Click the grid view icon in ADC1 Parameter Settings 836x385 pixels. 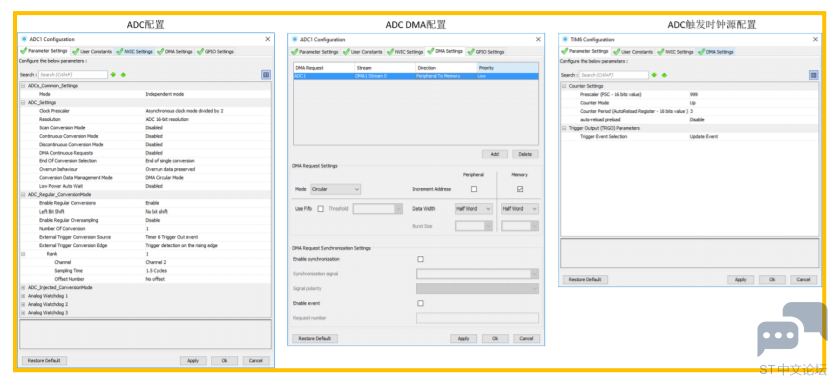coord(266,75)
